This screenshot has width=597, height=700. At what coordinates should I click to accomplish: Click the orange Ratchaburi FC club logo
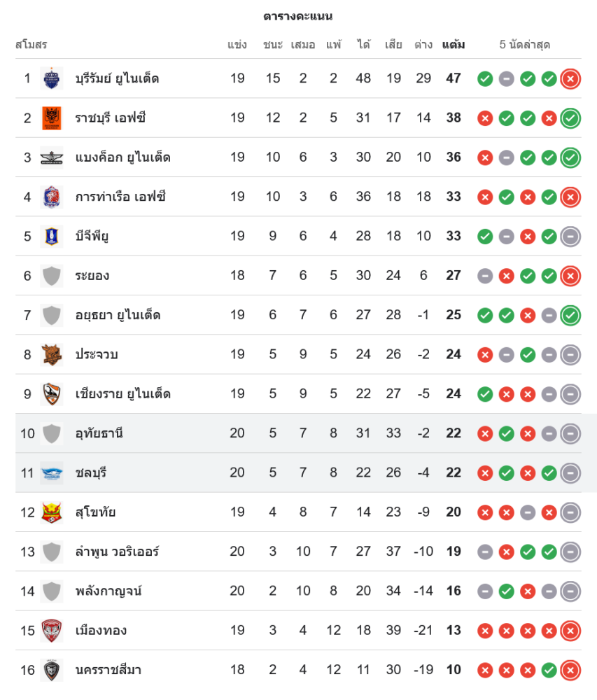pos(52,118)
